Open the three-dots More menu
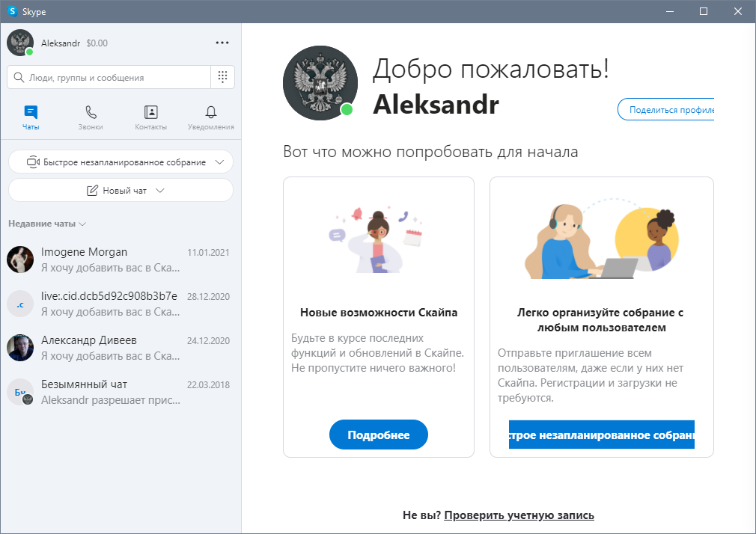Viewport: 756px width, 534px height. [222, 43]
